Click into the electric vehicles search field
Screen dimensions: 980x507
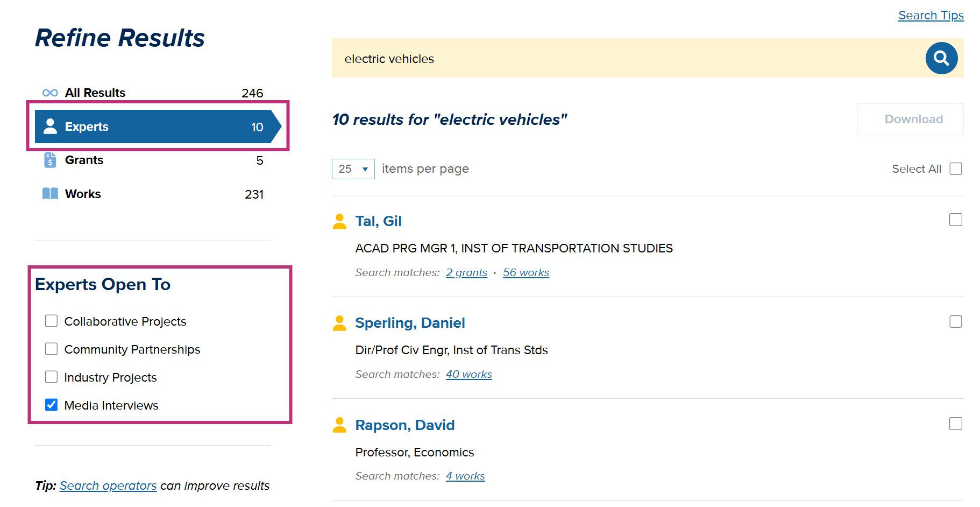[624, 58]
